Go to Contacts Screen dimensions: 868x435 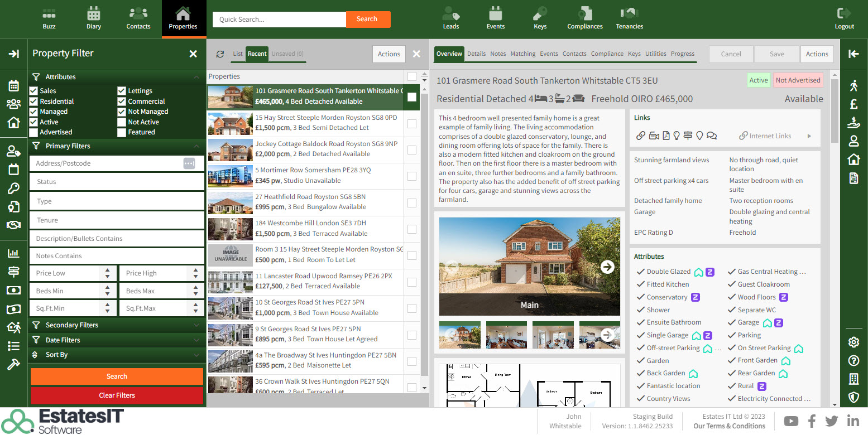point(138,18)
